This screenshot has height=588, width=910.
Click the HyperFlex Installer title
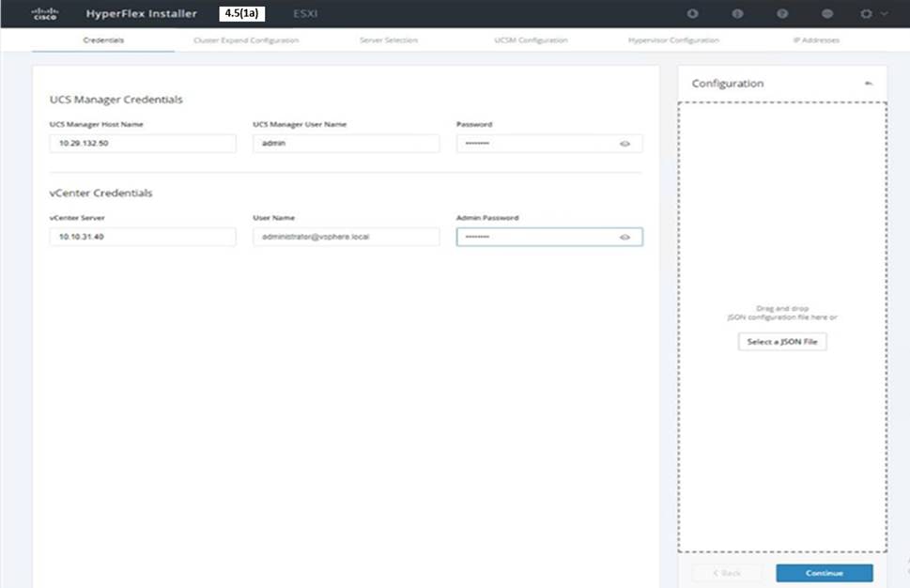[x=141, y=13]
